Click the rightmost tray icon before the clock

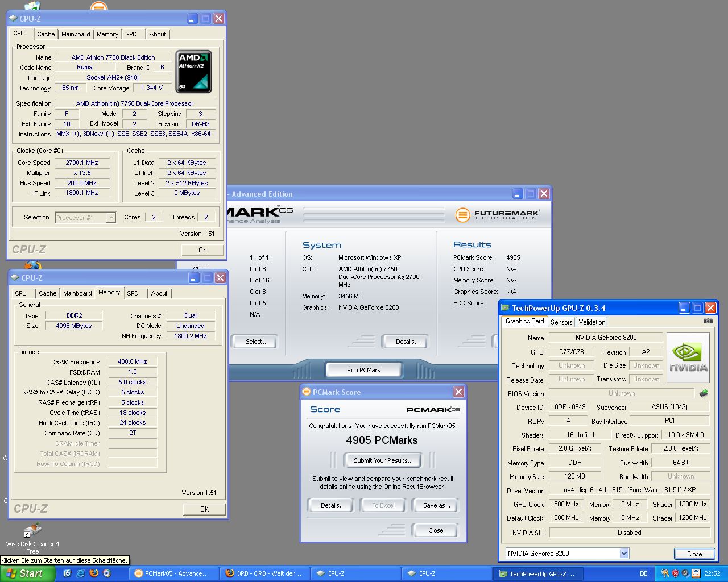[x=696, y=573]
